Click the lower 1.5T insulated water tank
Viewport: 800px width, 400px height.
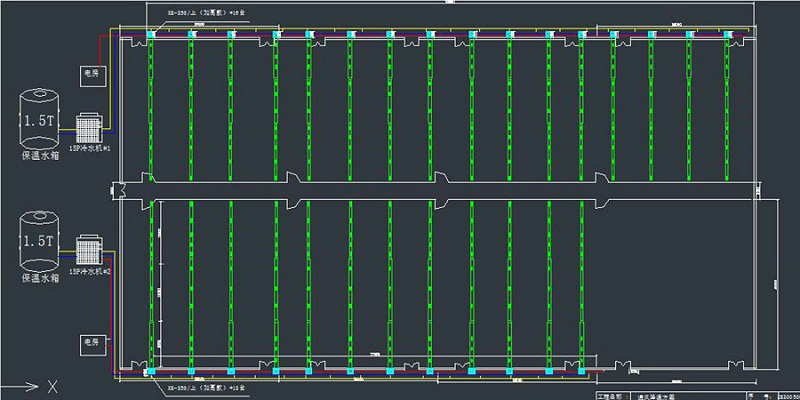39,242
